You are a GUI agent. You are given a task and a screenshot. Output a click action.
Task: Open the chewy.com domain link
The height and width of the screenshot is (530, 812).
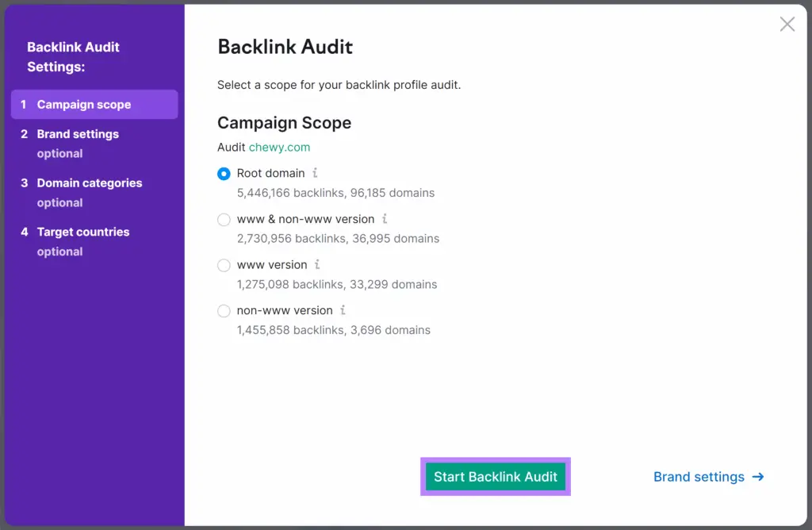[x=279, y=148]
